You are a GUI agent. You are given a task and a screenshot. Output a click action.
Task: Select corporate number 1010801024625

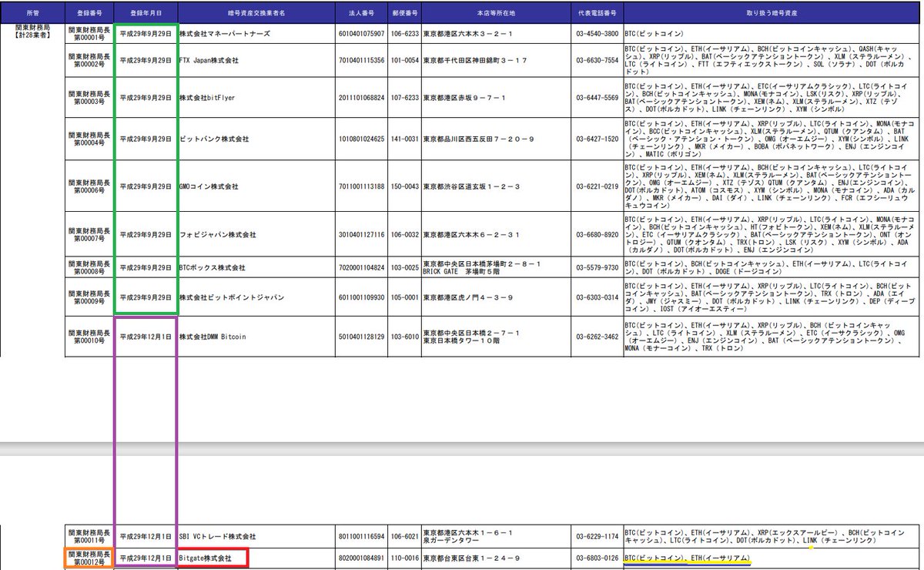click(x=360, y=139)
